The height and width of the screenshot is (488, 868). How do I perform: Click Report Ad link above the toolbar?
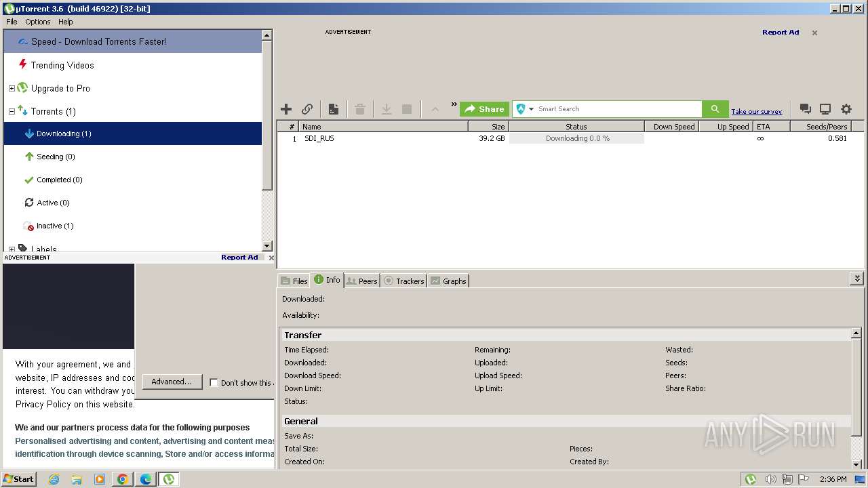pos(781,33)
